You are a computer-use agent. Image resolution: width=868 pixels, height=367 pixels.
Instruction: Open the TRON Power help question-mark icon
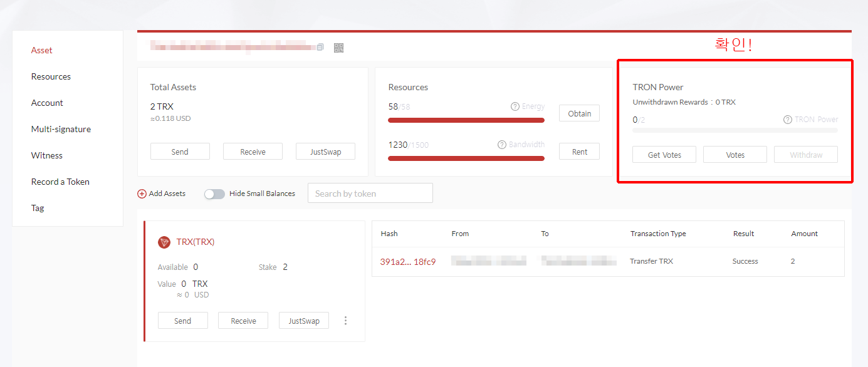(788, 120)
